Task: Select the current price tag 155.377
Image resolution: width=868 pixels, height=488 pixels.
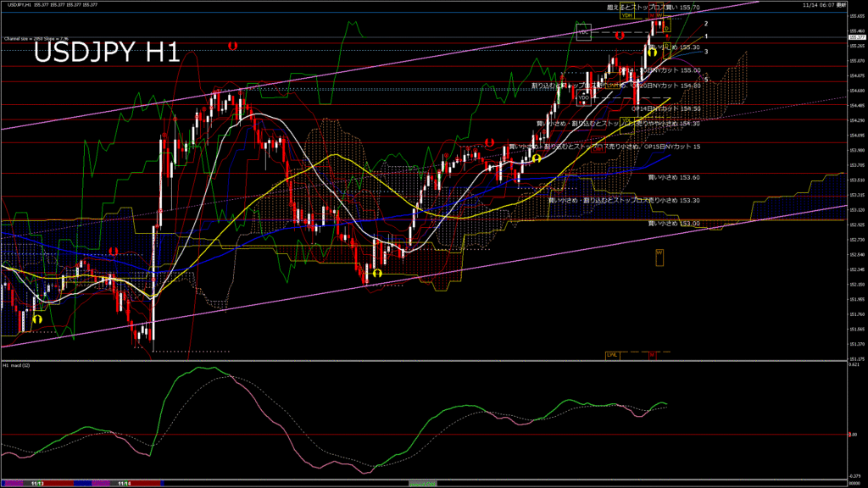Action: click(x=856, y=37)
